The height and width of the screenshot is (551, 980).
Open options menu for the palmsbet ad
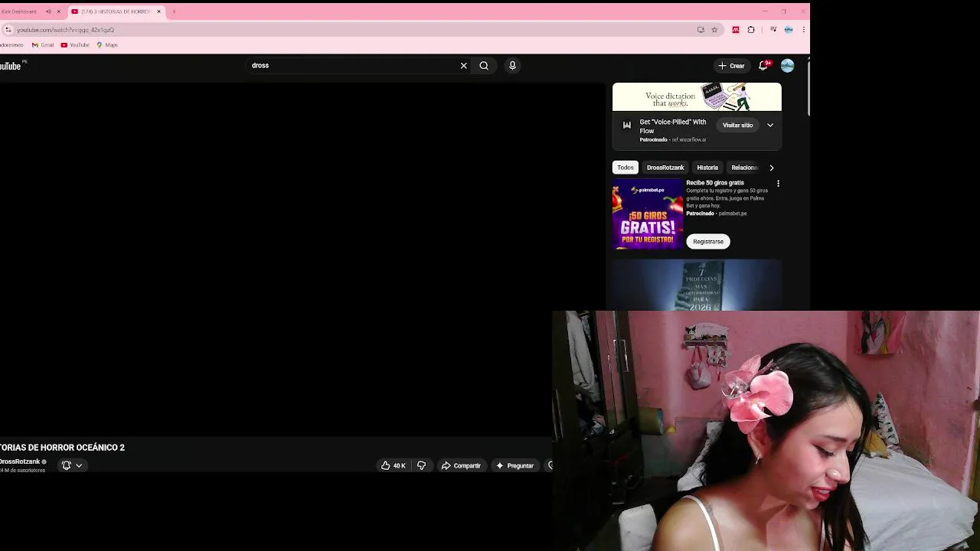tap(778, 184)
